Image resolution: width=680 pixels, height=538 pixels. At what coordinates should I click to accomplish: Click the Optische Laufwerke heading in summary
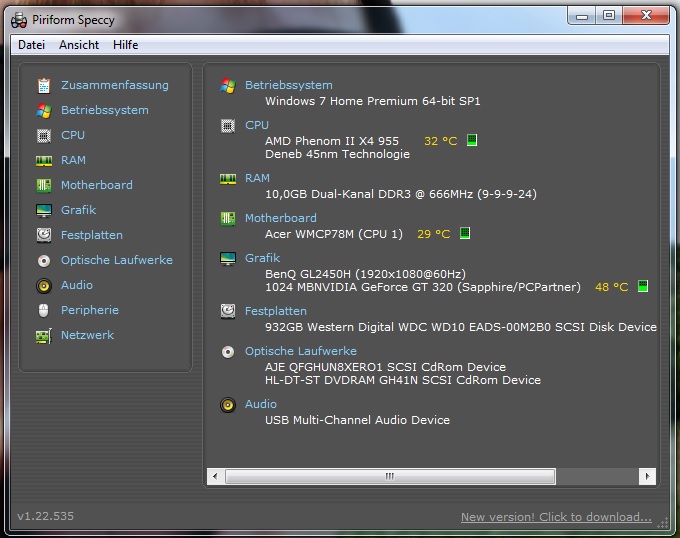click(x=301, y=351)
